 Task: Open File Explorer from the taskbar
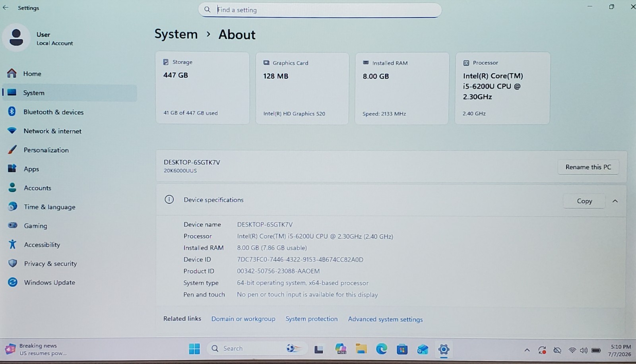pos(361,349)
